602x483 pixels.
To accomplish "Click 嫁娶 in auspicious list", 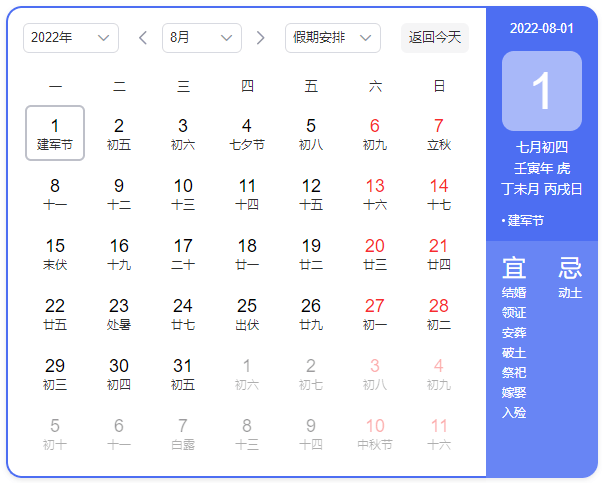I will click(x=514, y=393).
